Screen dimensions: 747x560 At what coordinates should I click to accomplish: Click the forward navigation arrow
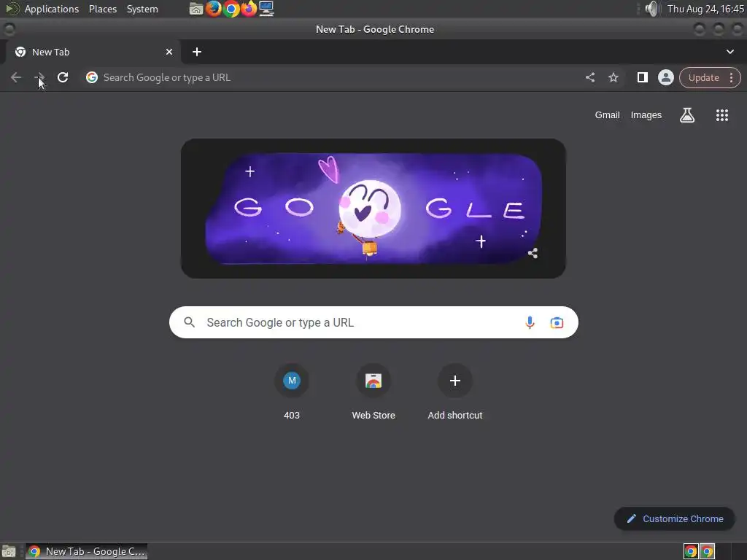tap(39, 77)
